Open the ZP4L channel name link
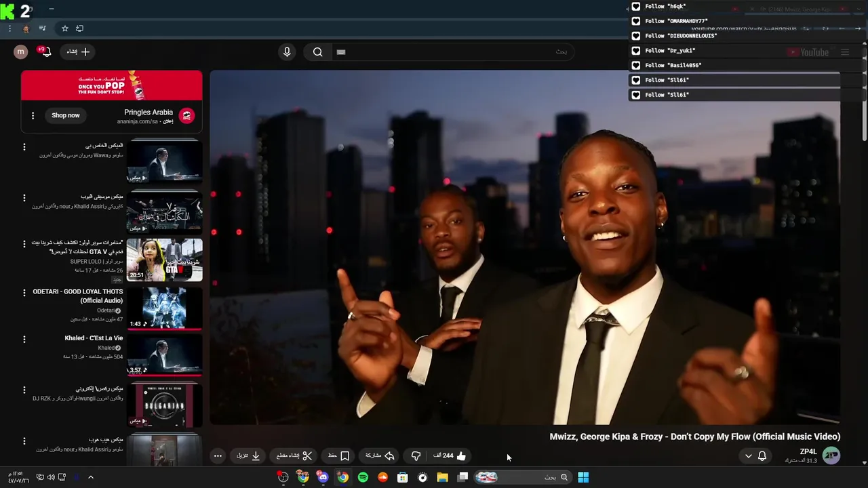The image size is (868, 488). [x=808, y=451]
